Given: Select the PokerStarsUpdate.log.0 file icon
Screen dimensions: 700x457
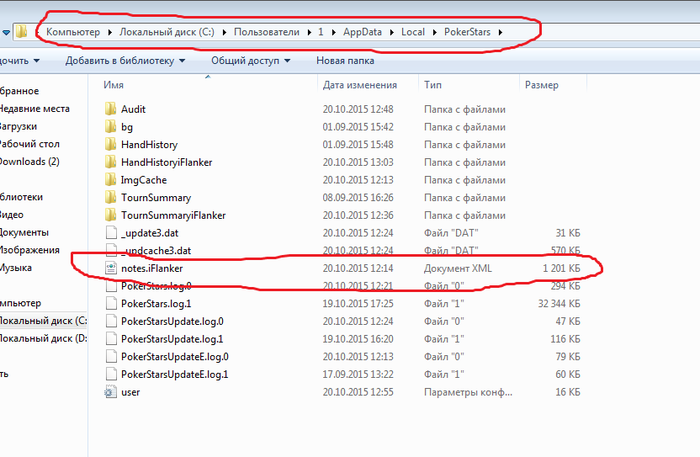Looking at the screenshot, I should [111, 321].
